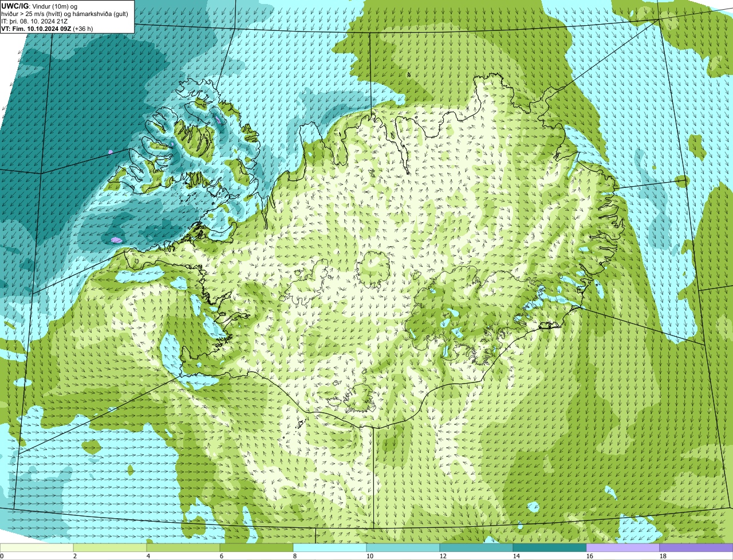
Task: Click the legend scale label "18"
Action: pyautogui.click(x=663, y=556)
